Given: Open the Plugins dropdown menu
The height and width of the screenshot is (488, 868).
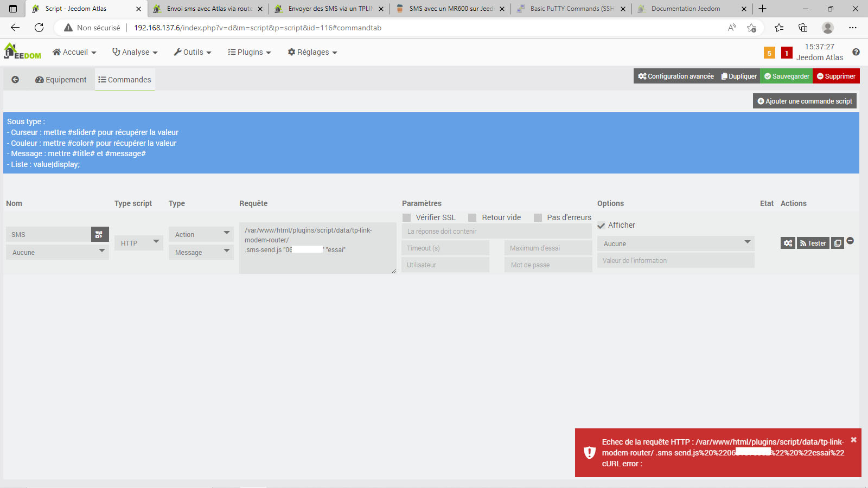Looking at the screenshot, I should tap(250, 52).
